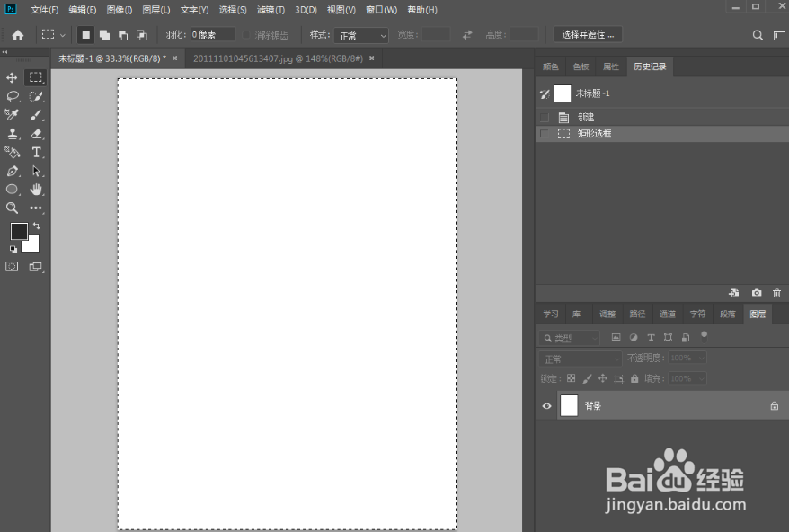Select the Lasso tool
789x532 pixels.
pos(12,96)
